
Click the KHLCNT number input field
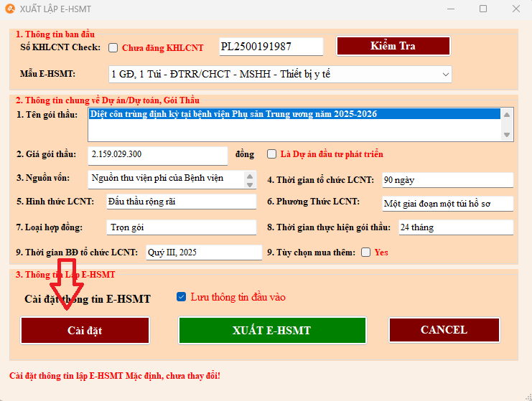point(270,47)
